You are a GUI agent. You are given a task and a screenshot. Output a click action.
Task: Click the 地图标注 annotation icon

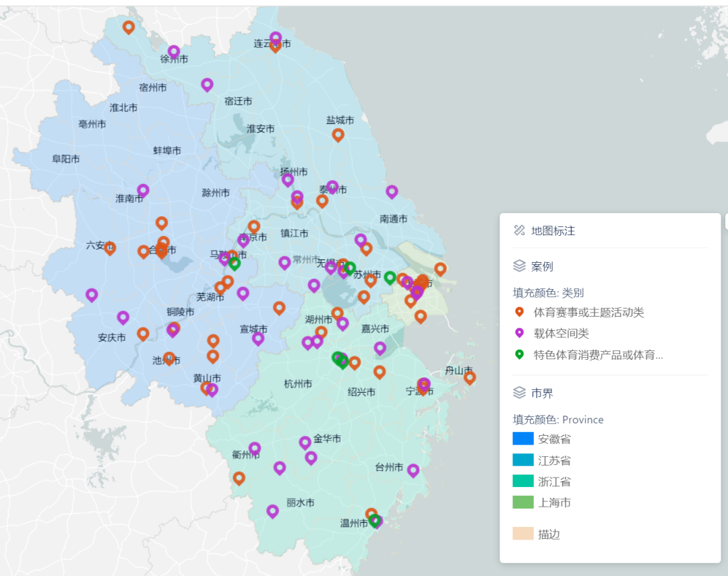(x=519, y=230)
